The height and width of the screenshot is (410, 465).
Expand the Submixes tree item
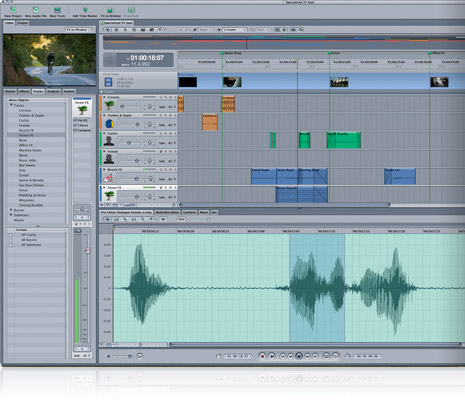click(11, 215)
